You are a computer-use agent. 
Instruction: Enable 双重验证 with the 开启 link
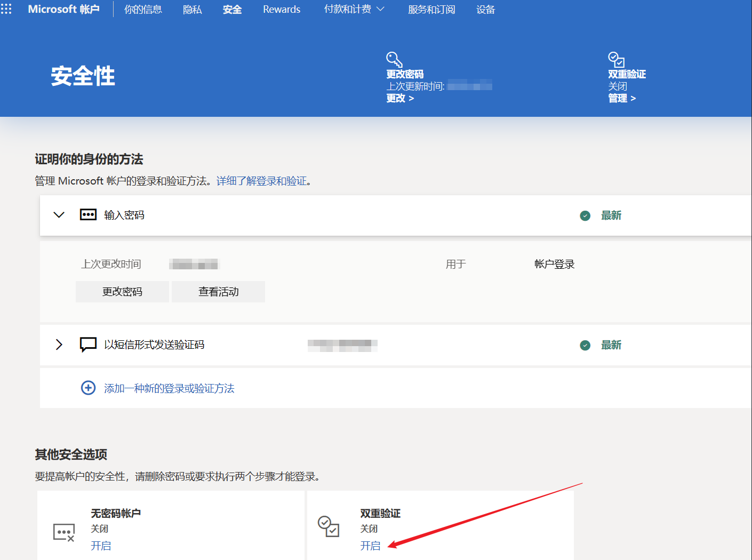pos(370,546)
